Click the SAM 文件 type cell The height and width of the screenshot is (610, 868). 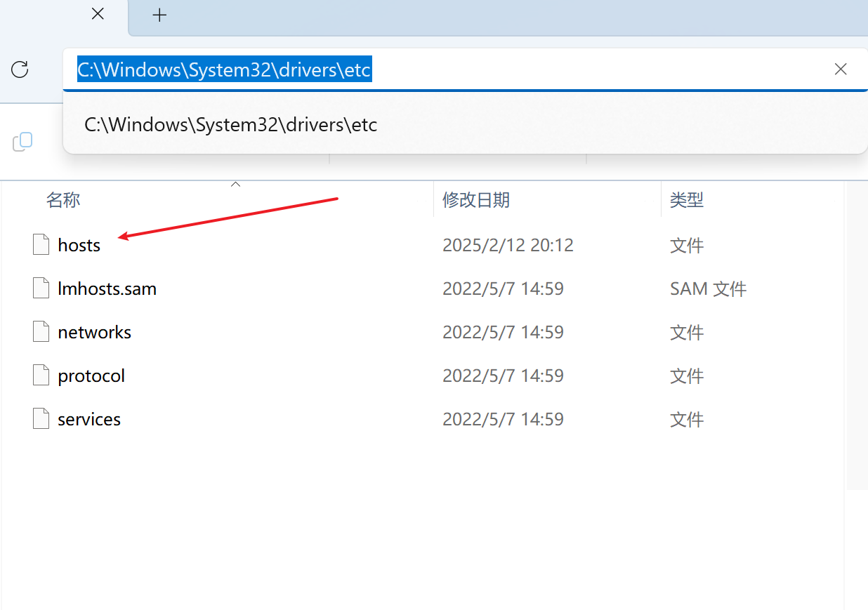point(708,289)
